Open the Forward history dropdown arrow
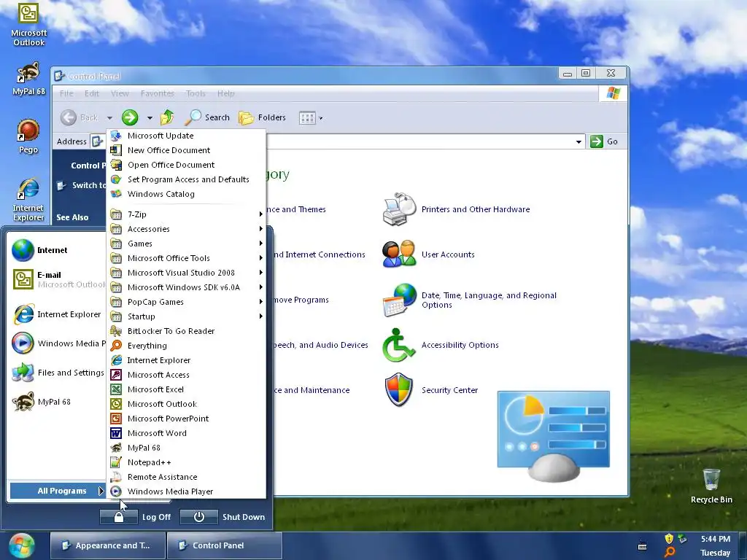 pos(150,118)
